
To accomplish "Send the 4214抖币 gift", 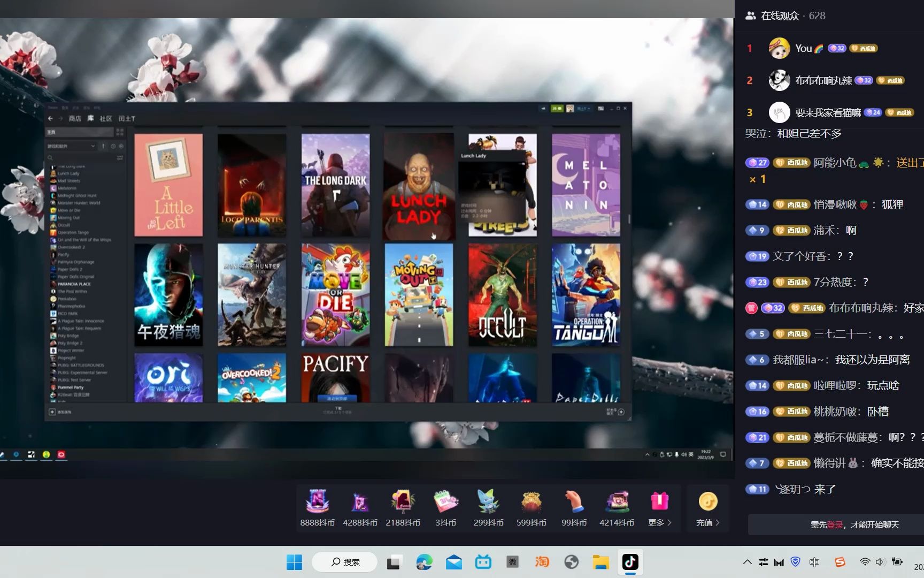I will tap(617, 508).
